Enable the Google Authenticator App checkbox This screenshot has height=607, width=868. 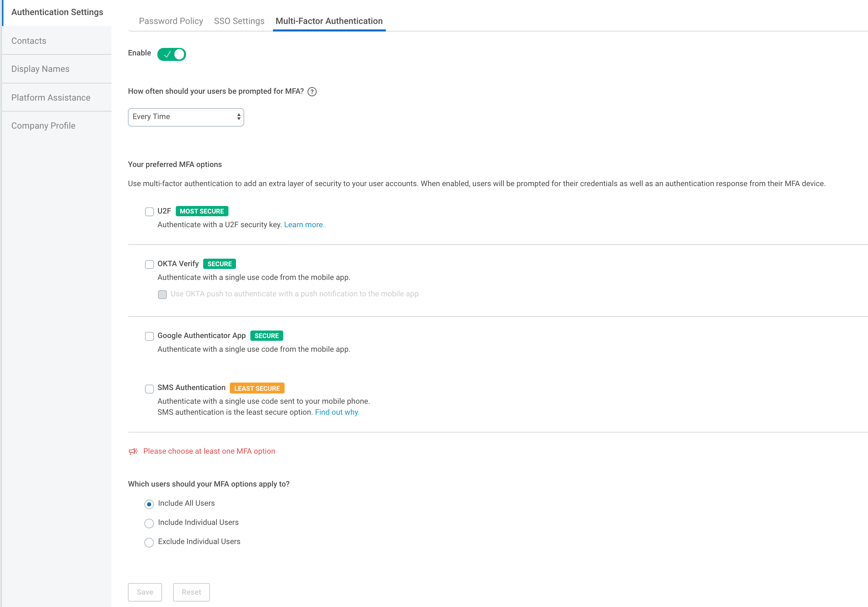(x=148, y=336)
